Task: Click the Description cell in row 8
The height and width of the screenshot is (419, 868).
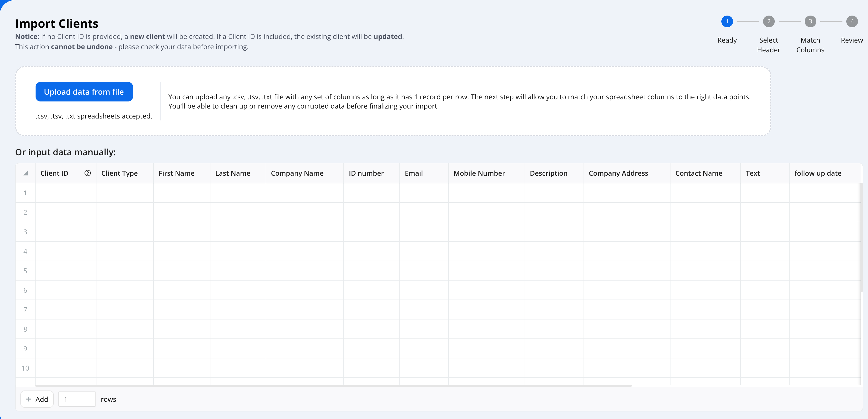Action: [x=554, y=329]
